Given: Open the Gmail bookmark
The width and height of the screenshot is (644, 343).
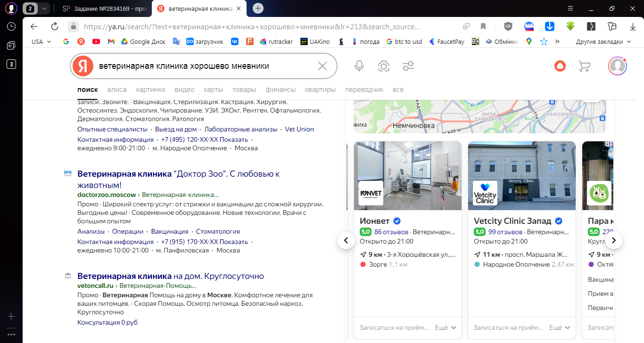Looking at the screenshot, I should pyautogui.click(x=111, y=41).
